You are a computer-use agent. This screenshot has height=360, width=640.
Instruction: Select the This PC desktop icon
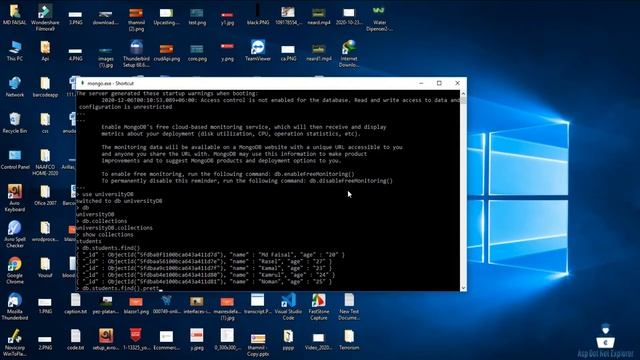(x=15, y=51)
